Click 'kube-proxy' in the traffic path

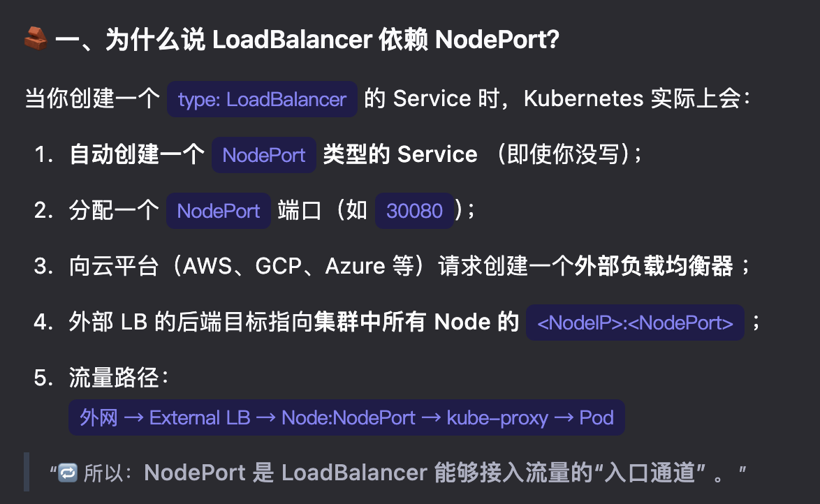tap(497, 417)
